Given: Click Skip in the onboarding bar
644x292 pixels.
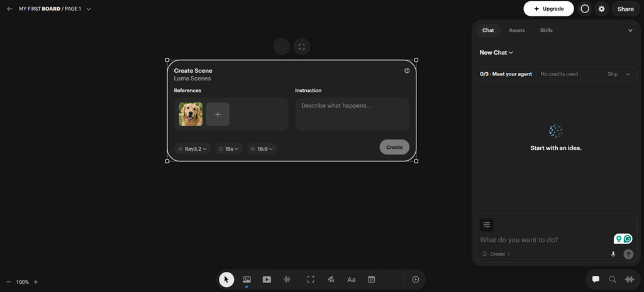Looking at the screenshot, I should coord(613,74).
